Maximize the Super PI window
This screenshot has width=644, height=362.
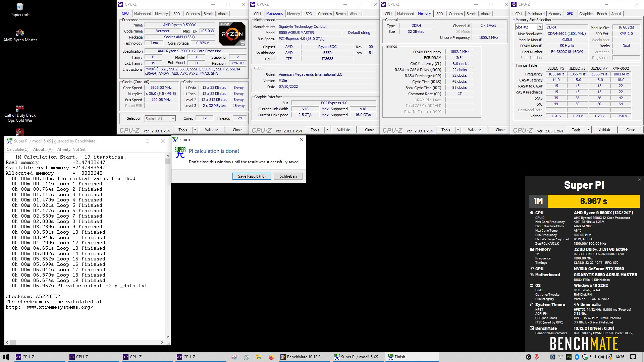[147, 141]
